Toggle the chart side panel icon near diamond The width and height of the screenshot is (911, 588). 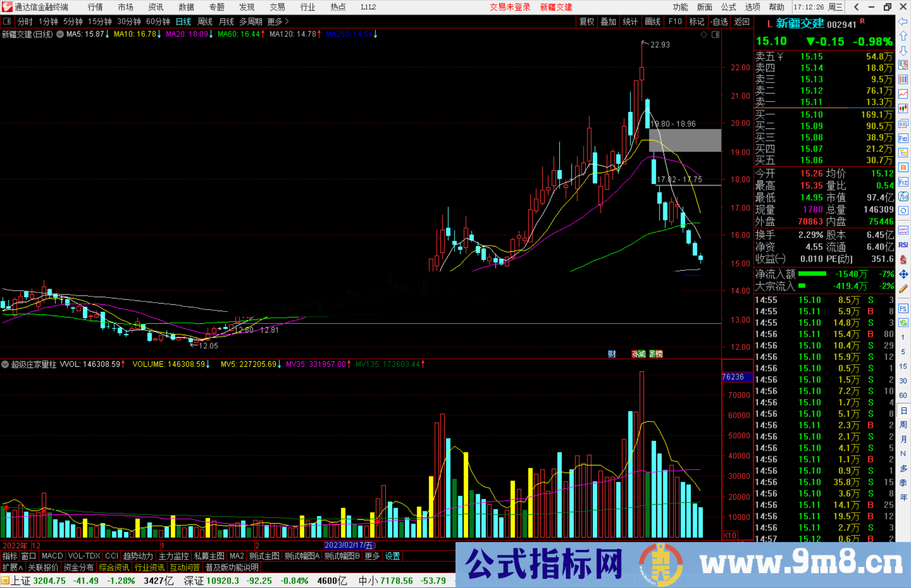[715, 35]
